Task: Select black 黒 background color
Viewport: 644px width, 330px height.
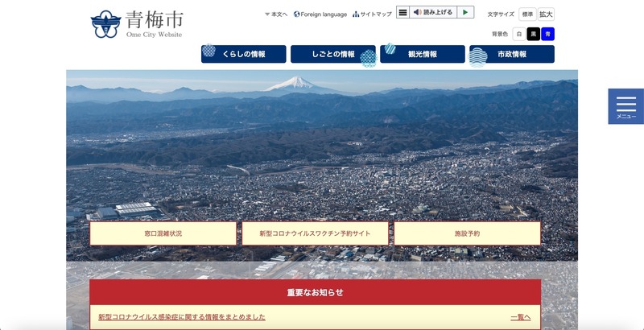Action: point(533,34)
